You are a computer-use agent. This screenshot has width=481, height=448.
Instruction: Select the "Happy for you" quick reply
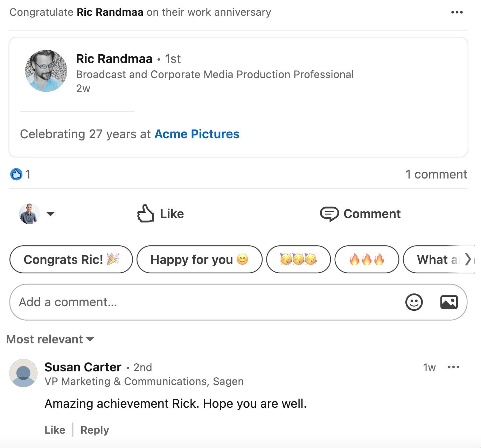pos(199,260)
